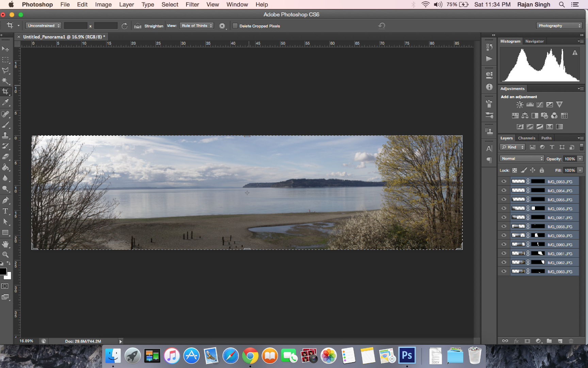Enable Delete Cropped Pixels checkbox
This screenshot has height=368, width=588.
[x=235, y=26]
